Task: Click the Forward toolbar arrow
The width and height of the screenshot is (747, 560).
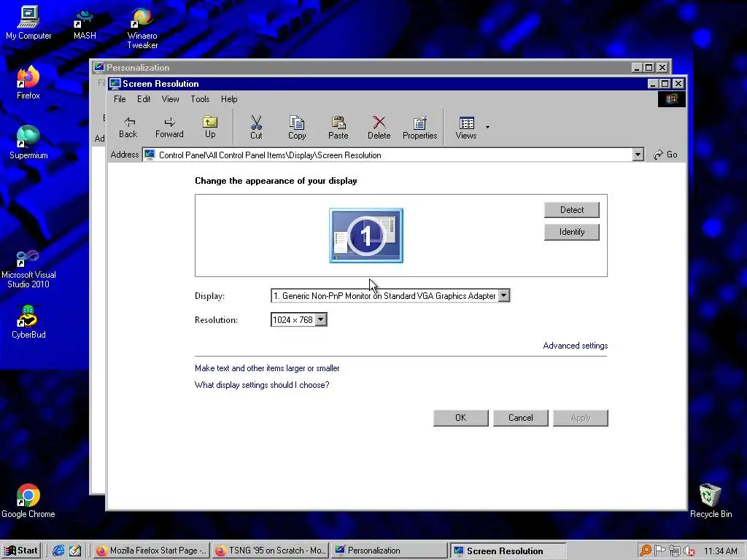Action: 169,127
